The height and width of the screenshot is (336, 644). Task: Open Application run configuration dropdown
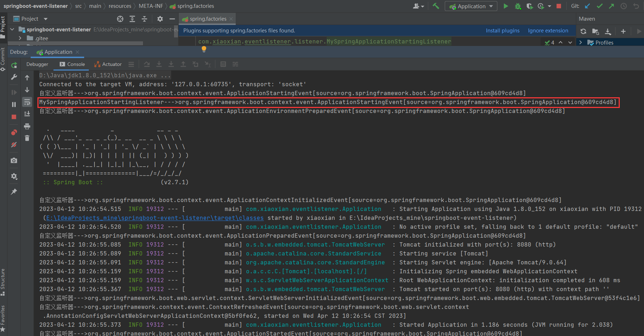point(471,6)
